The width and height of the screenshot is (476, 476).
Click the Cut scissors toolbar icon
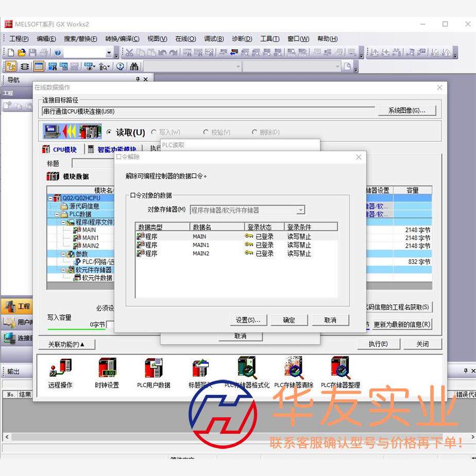tap(129, 53)
